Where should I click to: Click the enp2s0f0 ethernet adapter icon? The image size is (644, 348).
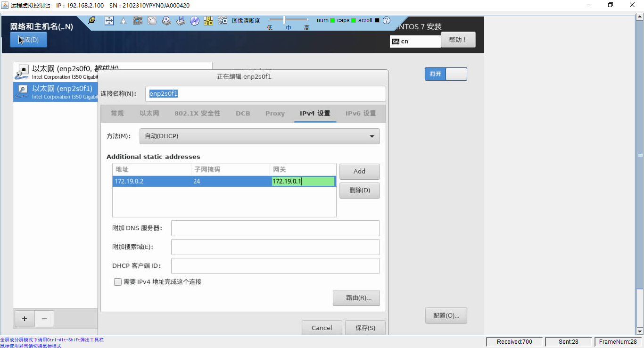[x=22, y=72]
